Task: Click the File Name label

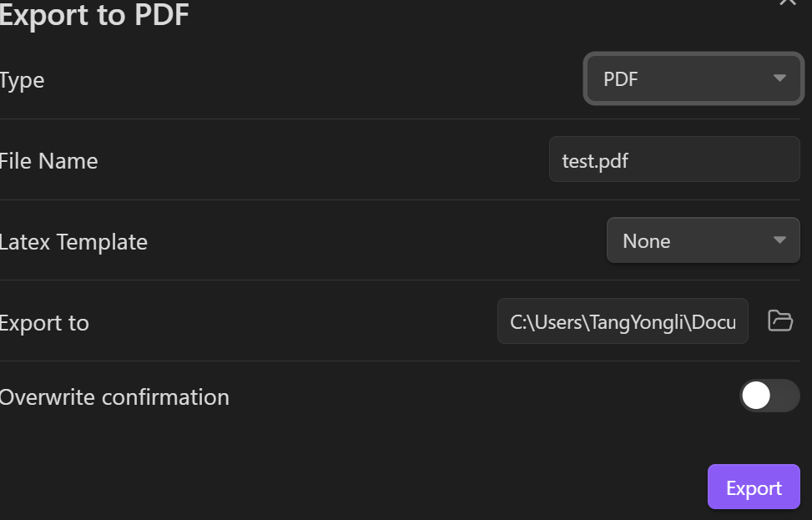Action: pyautogui.click(x=48, y=161)
